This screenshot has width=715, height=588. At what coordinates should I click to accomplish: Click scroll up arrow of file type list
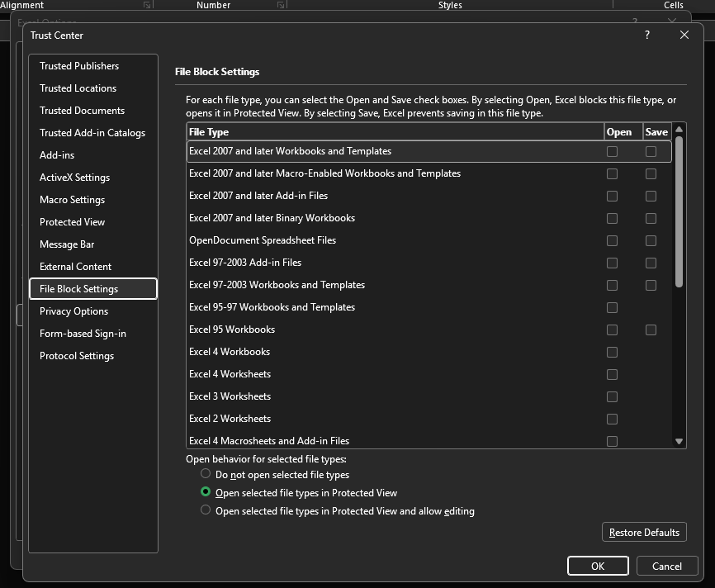[x=679, y=130]
